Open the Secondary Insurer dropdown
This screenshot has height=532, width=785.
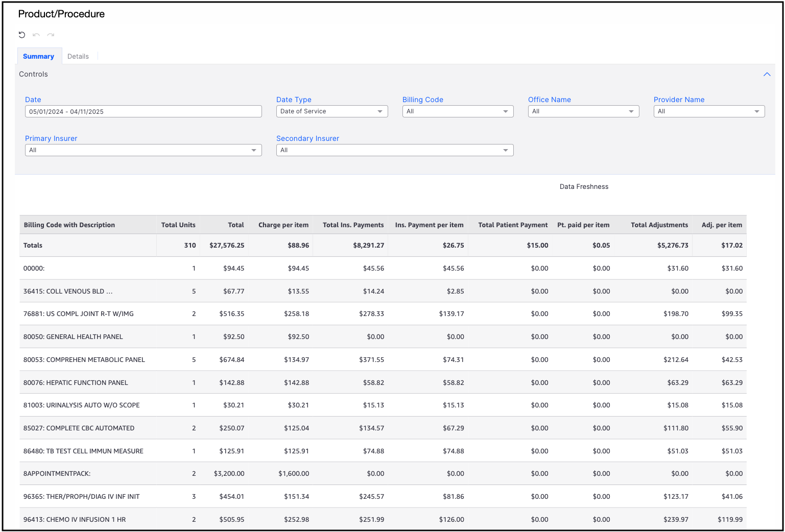click(x=394, y=150)
